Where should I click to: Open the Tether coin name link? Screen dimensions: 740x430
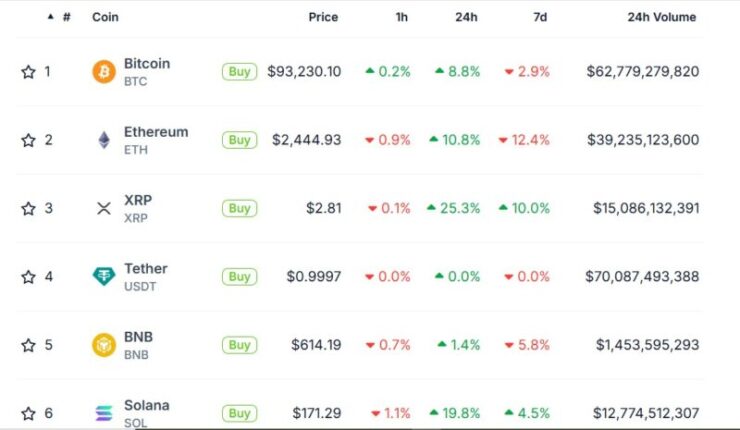coord(146,269)
